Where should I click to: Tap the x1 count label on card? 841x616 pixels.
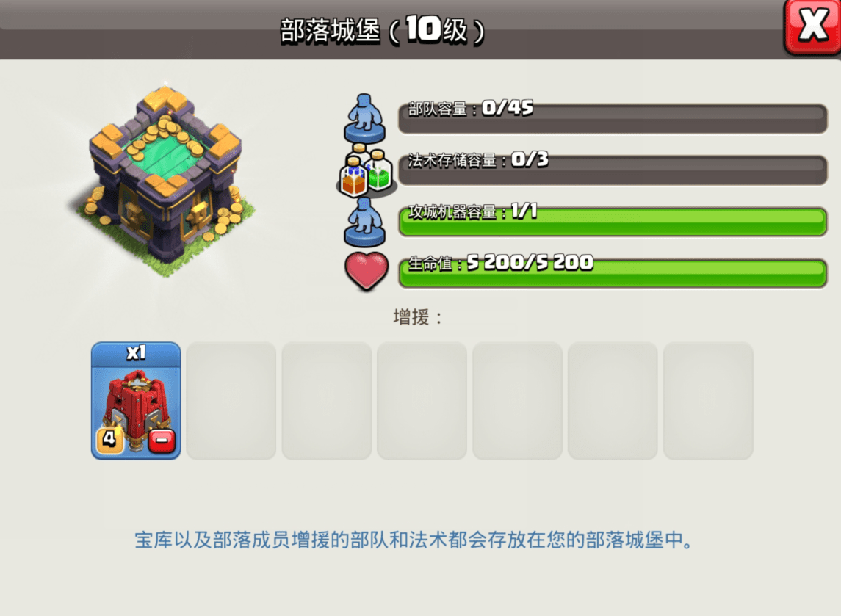[136, 352]
